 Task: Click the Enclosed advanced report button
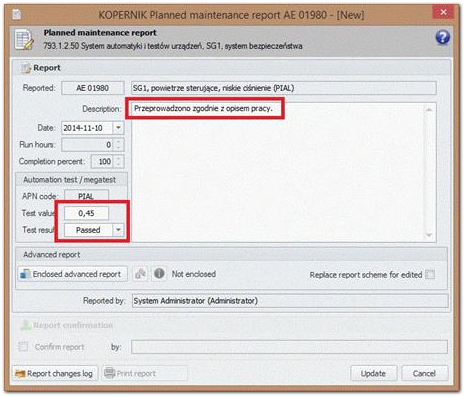[73, 274]
